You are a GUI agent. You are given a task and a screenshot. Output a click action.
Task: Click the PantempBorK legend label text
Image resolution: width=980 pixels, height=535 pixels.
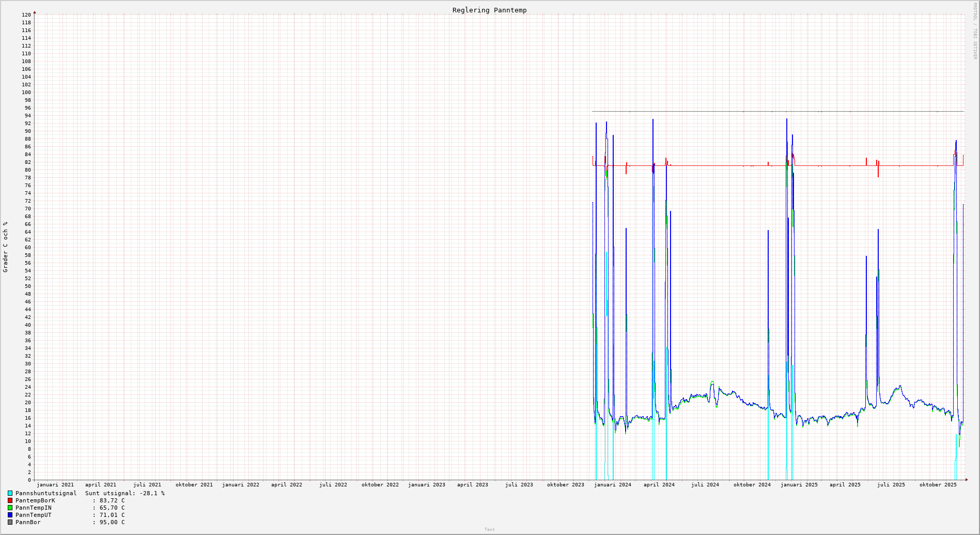tap(35, 501)
